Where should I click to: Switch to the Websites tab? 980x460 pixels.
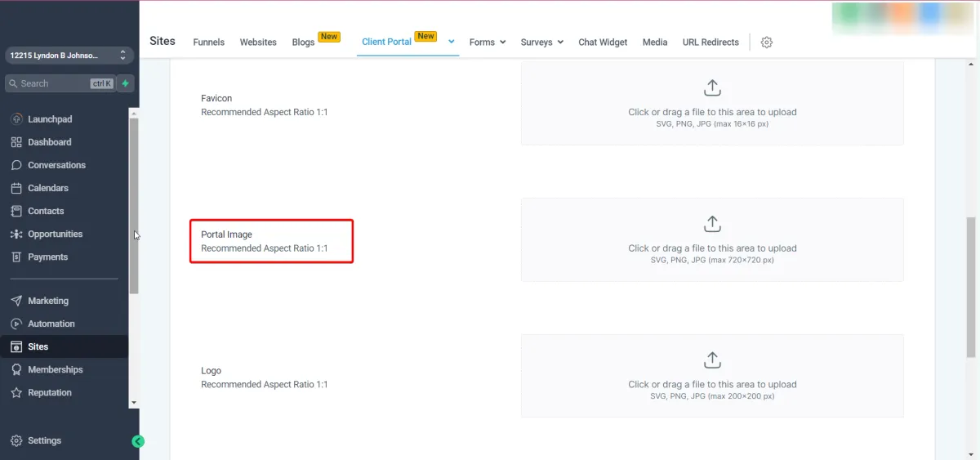click(x=258, y=42)
